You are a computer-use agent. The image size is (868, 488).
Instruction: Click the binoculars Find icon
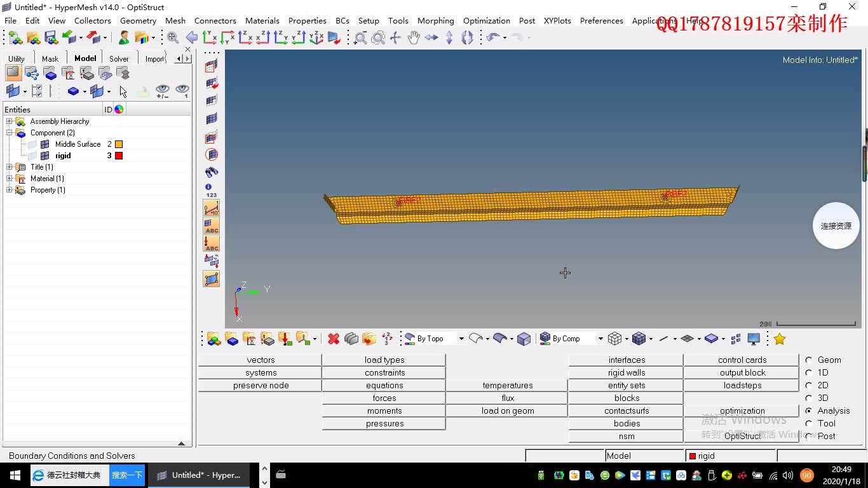point(212,172)
